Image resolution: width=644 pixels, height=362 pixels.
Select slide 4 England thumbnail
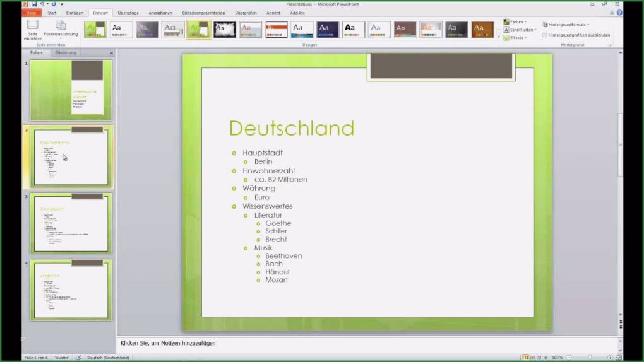click(71, 289)
